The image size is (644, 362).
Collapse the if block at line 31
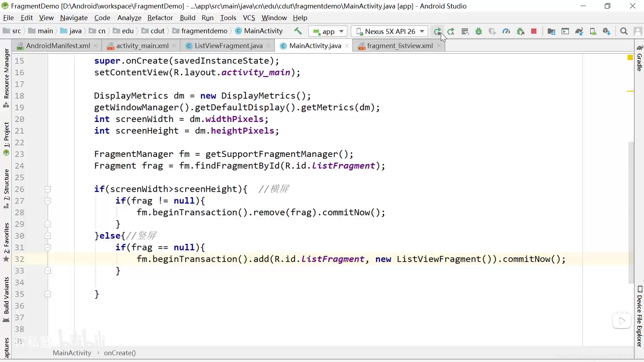48,248
